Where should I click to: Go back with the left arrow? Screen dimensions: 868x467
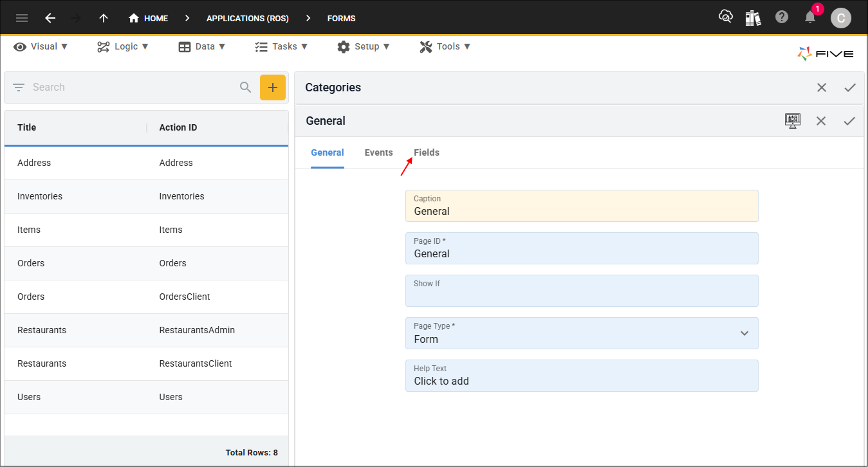[x=50, y=18]
